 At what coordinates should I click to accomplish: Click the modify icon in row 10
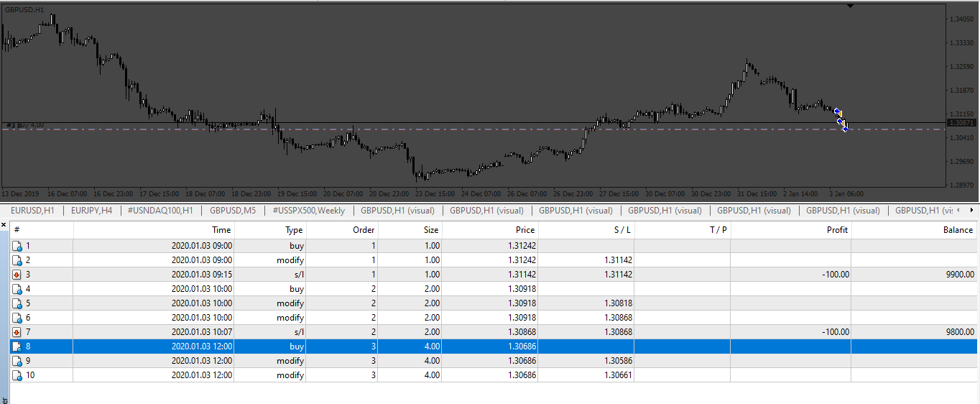(x=17, y=375)
